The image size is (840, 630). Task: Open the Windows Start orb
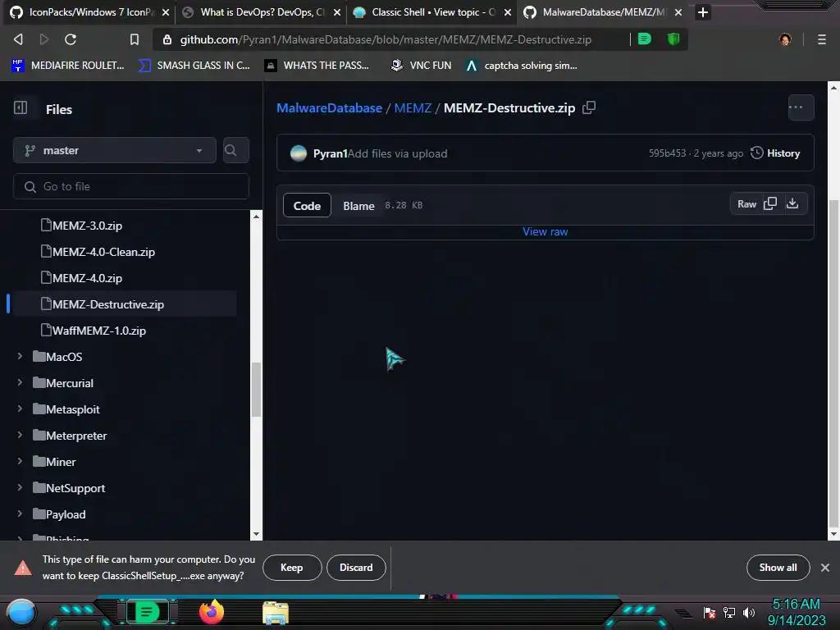pyautogui.click(x=21, y=612)
